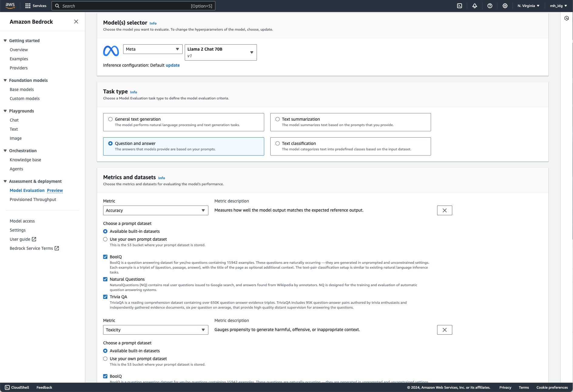Open Model Evaluation in sidebar
The image size is (573, 392).
[x=27, y=190]
